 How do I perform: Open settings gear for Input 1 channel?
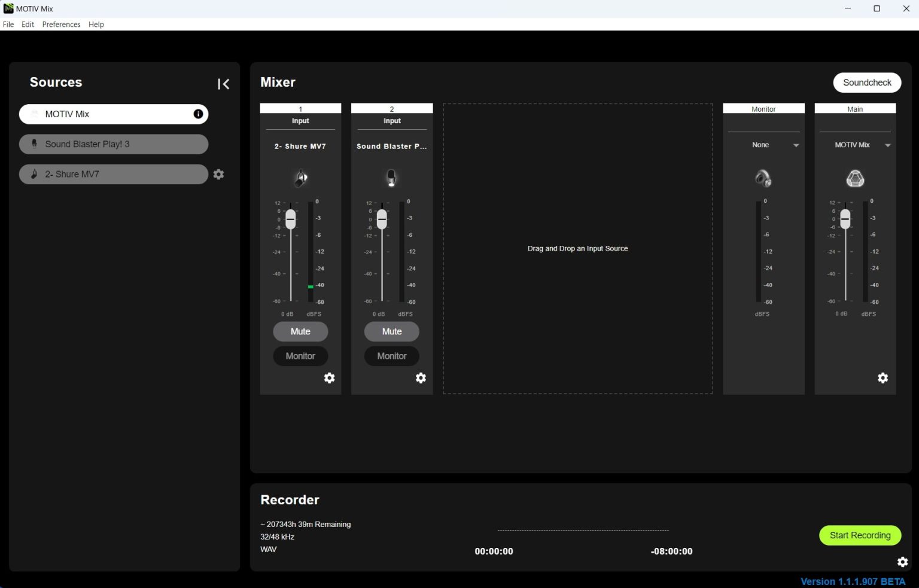coord(329,378)
